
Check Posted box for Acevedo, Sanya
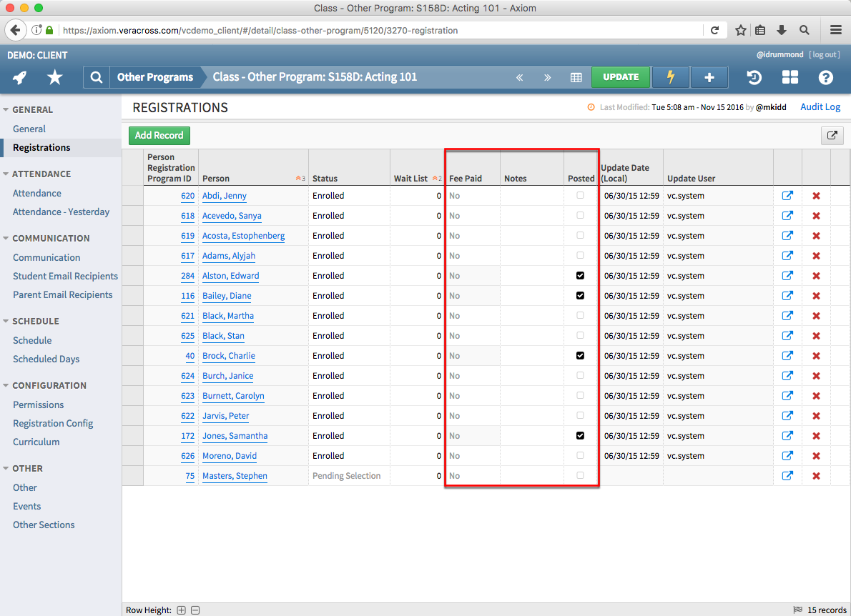click(x=580, y=215)
